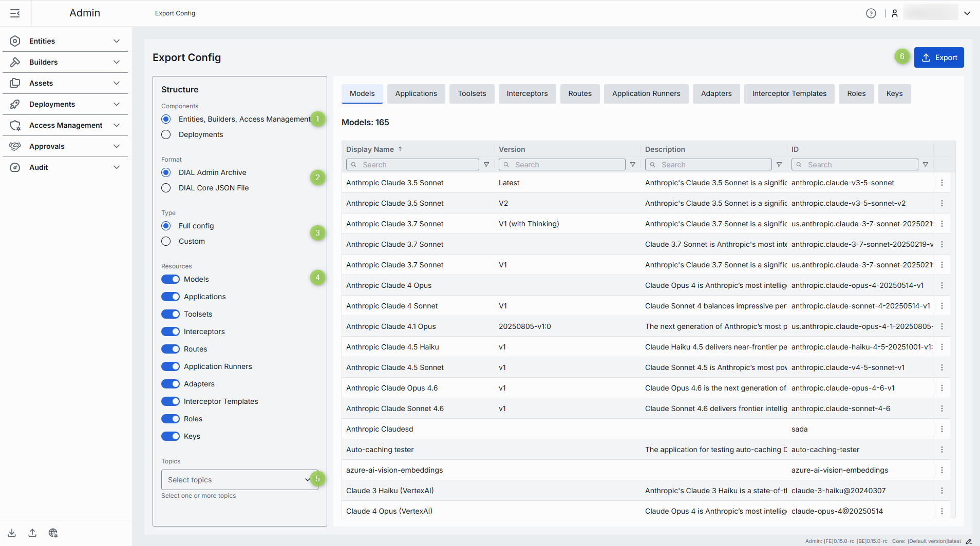Screen dimensions: 980x546
Task: Open row menu for Anthropic Claude 4 Opus
Action: tap(941, 285)
